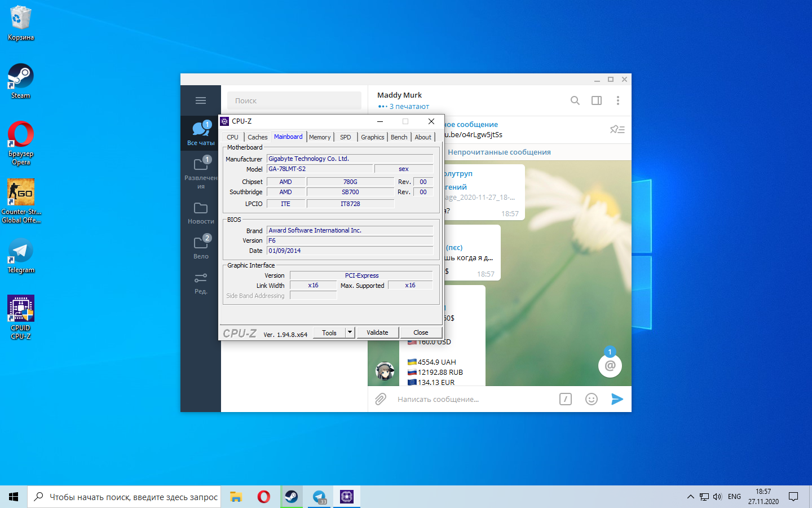Switch to the CPU tab in CPU-Z
Viewport: 812px width, 508px height.
click(x=232, y=137)
